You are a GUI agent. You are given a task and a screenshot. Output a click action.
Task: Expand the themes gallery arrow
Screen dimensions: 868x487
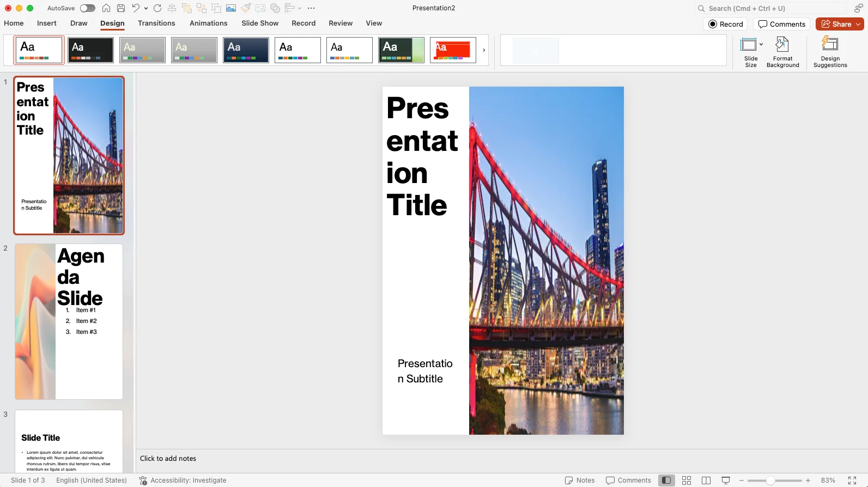[484, 50]
